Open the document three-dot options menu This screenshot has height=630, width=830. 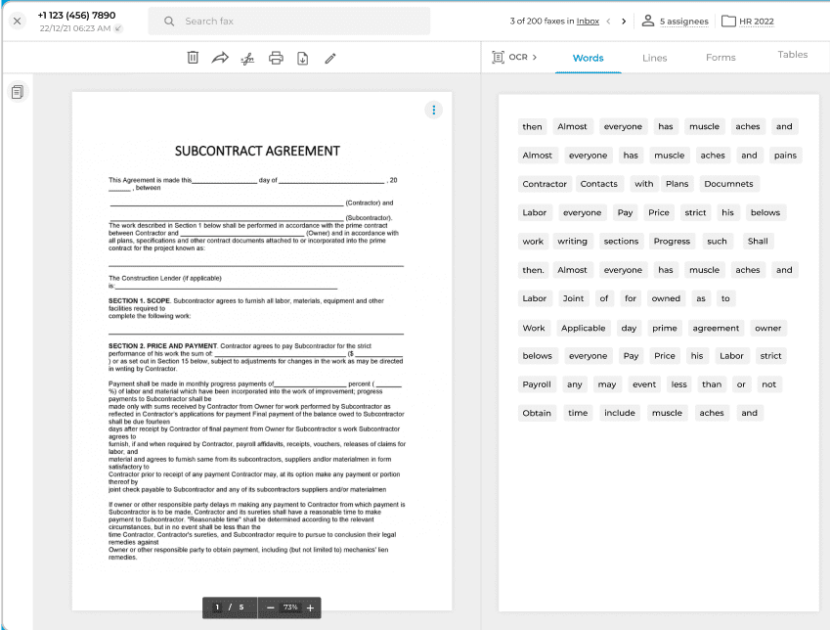[x=433, y=110]
